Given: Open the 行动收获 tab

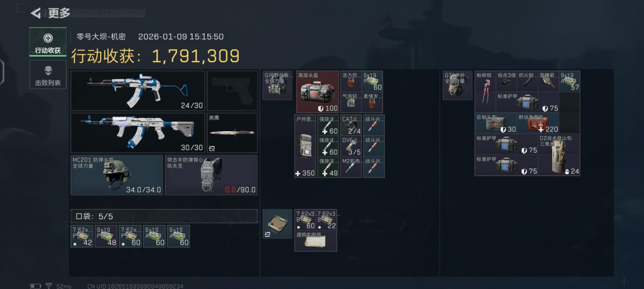Looking at the screenshot, I should 48,42.
